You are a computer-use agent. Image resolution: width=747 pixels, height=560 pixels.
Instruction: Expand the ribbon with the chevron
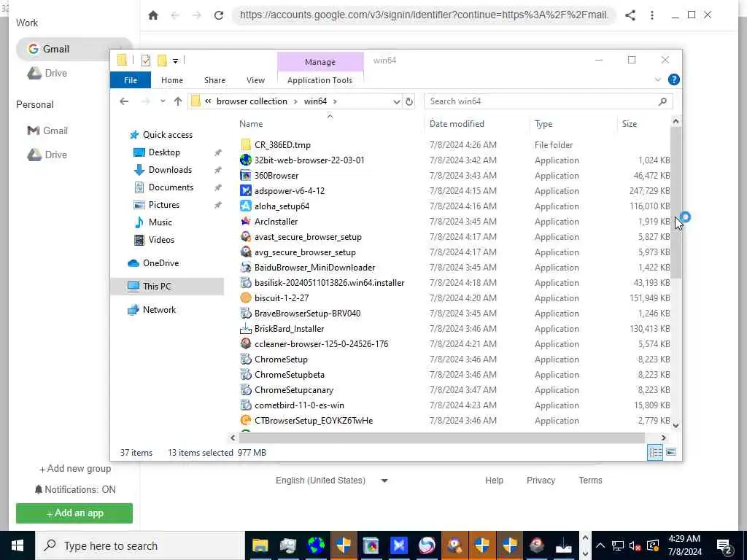(657, 79)
